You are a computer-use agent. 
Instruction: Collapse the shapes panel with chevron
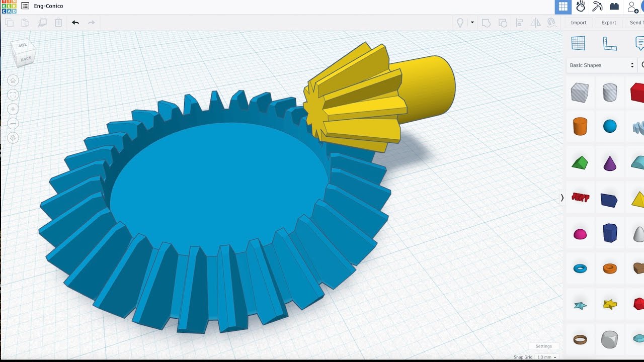562,198
